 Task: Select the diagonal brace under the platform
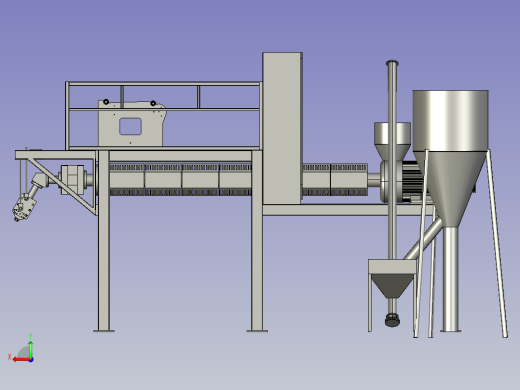point(62,187)
